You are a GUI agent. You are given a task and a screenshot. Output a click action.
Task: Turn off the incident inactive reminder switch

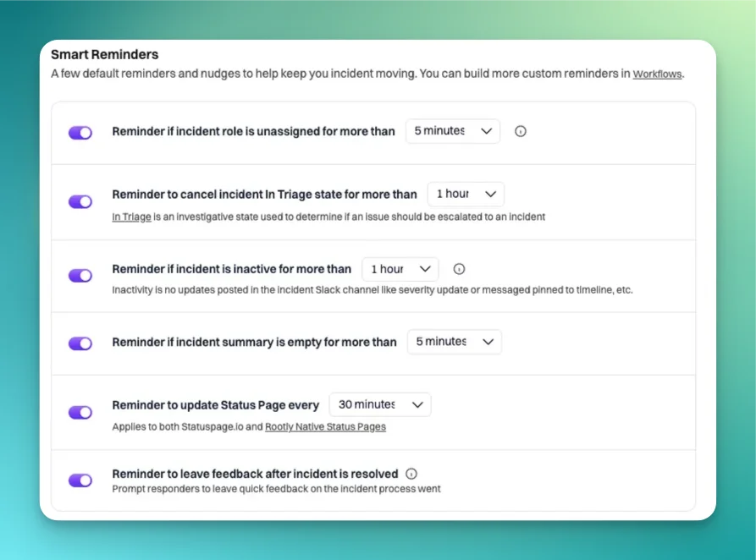[x=80, y=275]
